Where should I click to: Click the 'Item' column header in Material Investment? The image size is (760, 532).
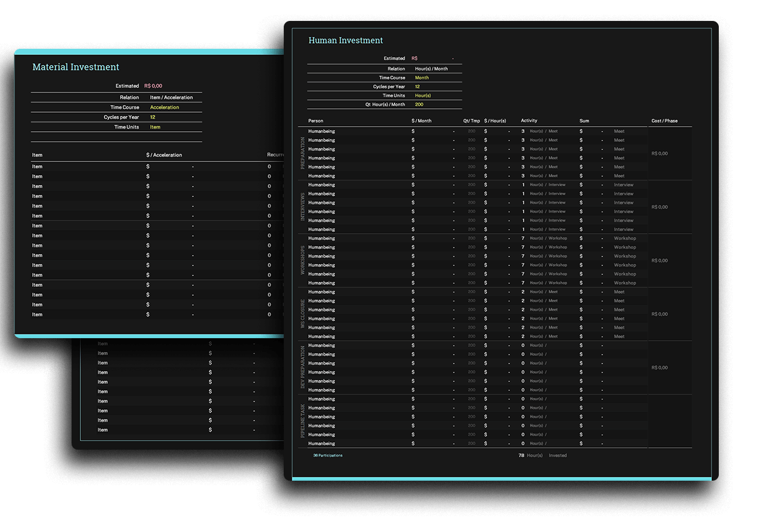pyautogui.click(x=37, y=155)
